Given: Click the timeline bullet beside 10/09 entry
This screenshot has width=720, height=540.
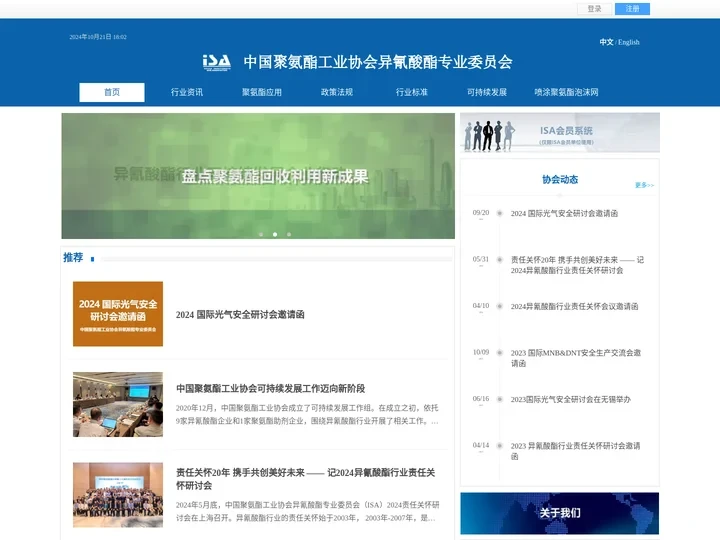Looking at the screenshot, I should tap(500, 353).
